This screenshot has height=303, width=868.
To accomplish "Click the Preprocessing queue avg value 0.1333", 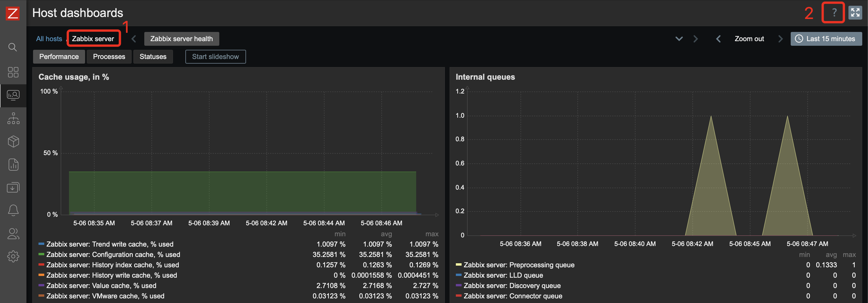I will (x=826, y=265).
